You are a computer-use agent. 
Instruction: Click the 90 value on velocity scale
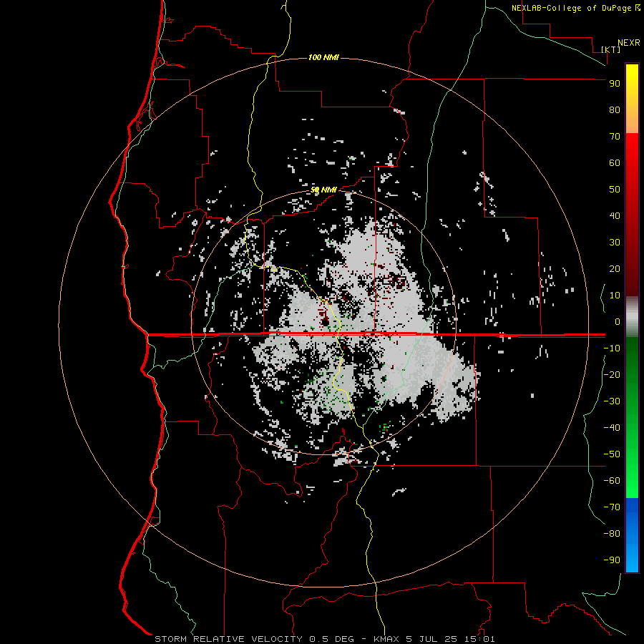point(615,84)
